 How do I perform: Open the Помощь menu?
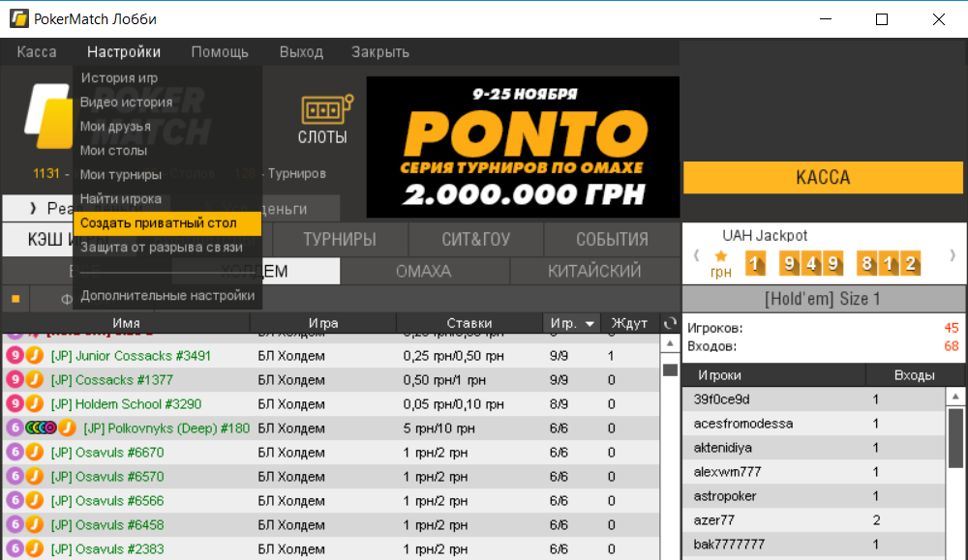pyautogui.click(x=220, y=52)
